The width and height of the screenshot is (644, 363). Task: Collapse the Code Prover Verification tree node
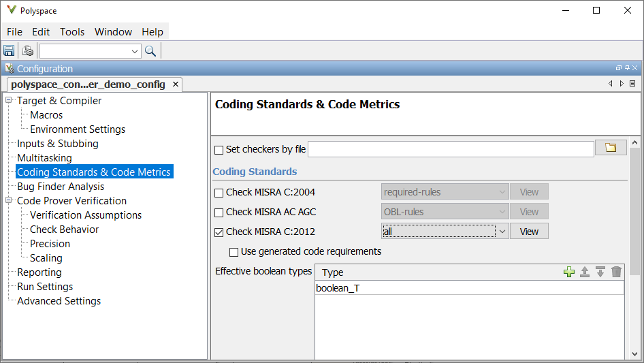pyautogui.click(x=10, y=201)
